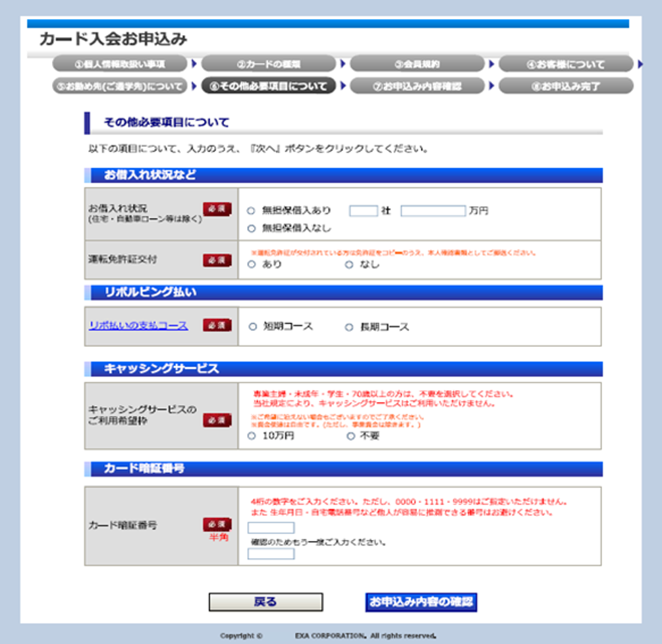Viewport: 662px width, 644px height.
Task: Select the 10万円 cashing limit option
Action: coord(252,436)
